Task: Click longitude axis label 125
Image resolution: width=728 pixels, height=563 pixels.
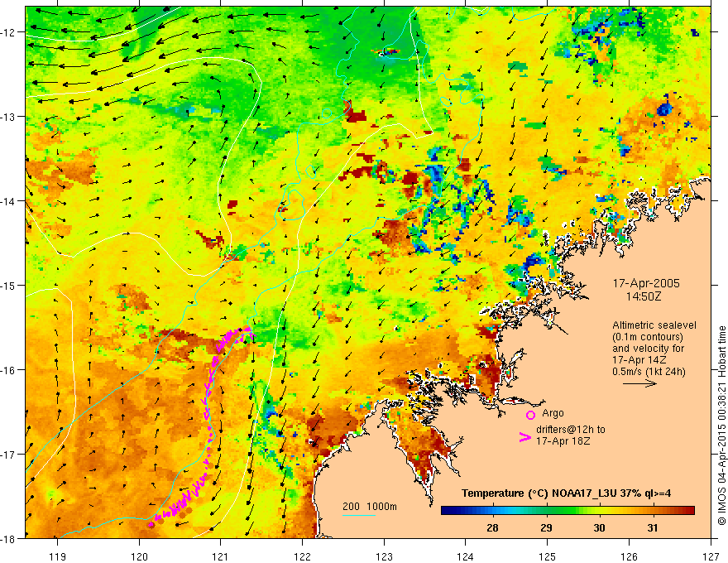Action: [547, 556]
